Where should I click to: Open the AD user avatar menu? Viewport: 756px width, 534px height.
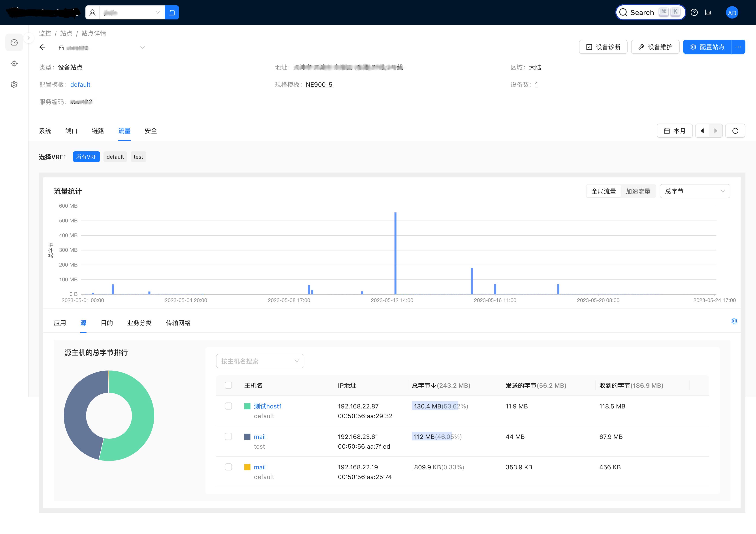(732, 13)
